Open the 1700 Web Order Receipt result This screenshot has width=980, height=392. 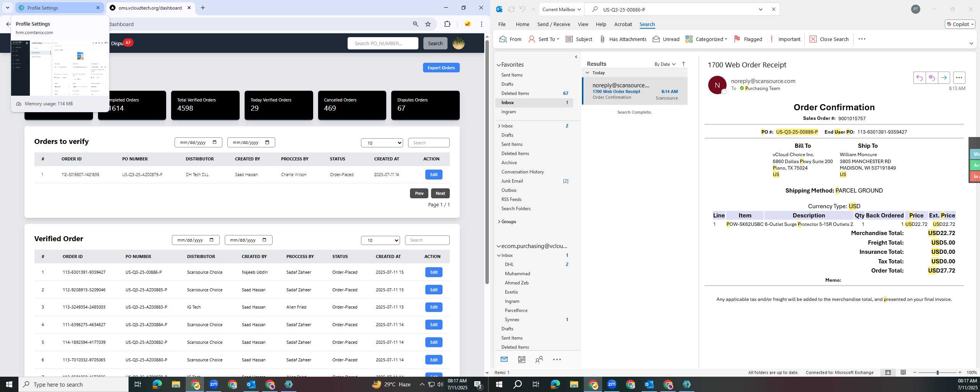[635, 91]
